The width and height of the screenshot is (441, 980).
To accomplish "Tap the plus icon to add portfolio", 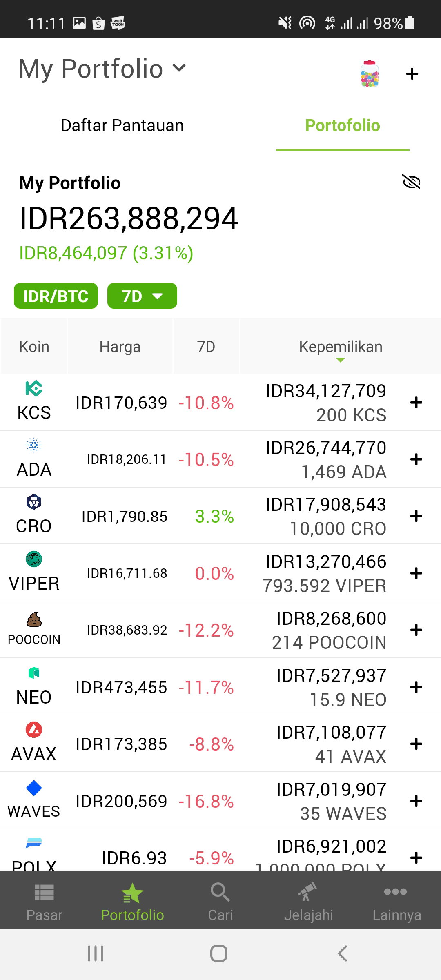I will [412, 74].
